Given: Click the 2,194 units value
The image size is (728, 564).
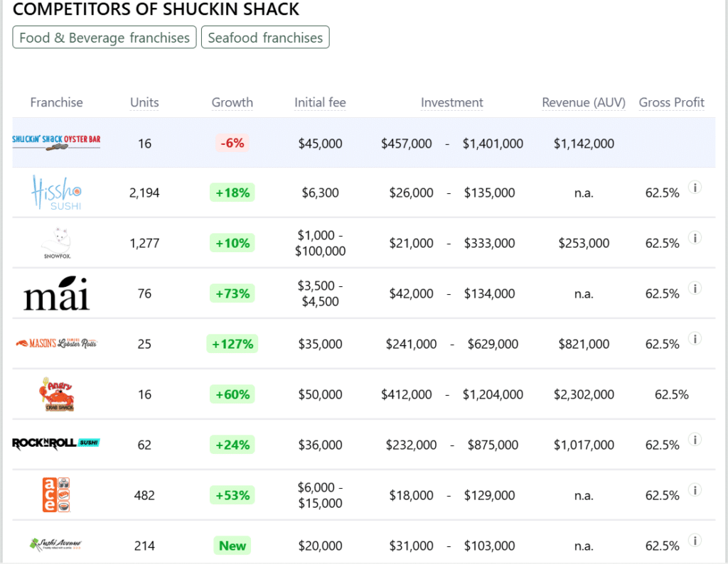Looking at the screenshot, I should coord(144,192).
